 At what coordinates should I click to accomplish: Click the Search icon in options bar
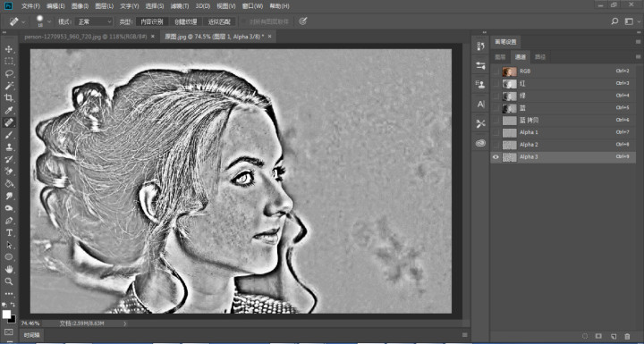point(614,21)
